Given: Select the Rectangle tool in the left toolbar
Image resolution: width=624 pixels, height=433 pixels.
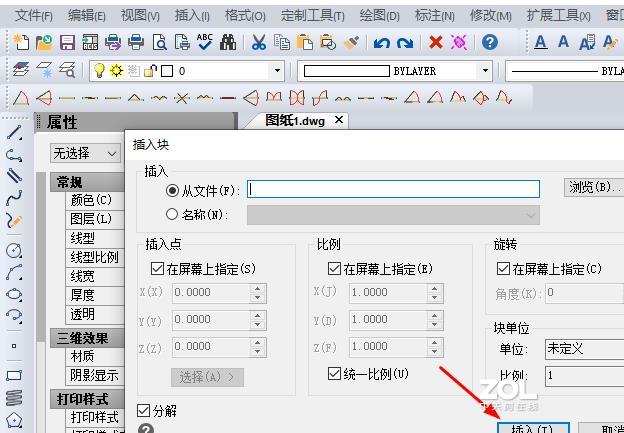Looking at the screenshot, I should [14, 376].
